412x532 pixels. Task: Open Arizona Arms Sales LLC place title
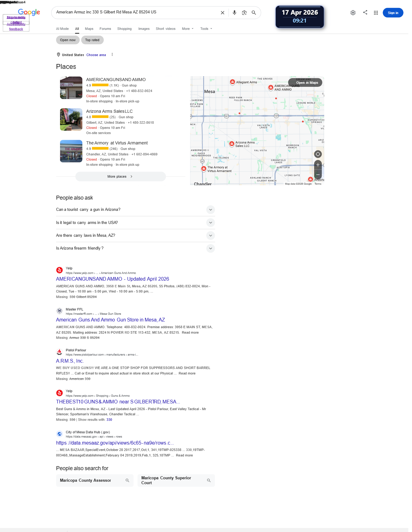point(109,111)
